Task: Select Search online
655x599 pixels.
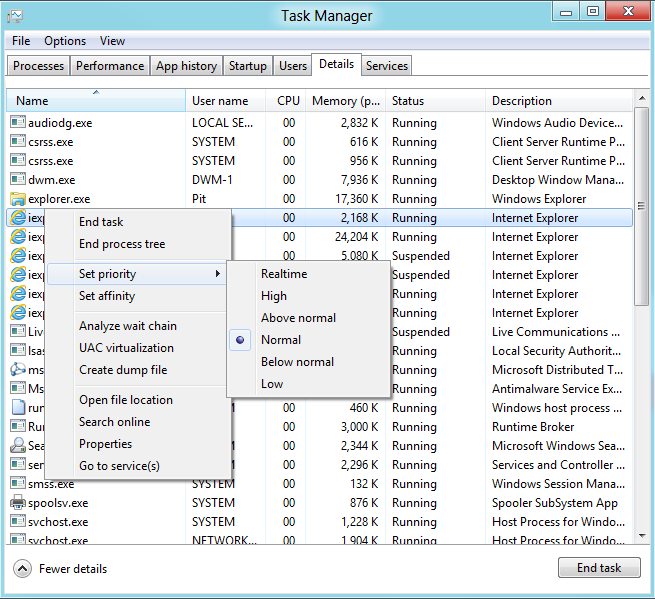Action: tap(114, 422)
